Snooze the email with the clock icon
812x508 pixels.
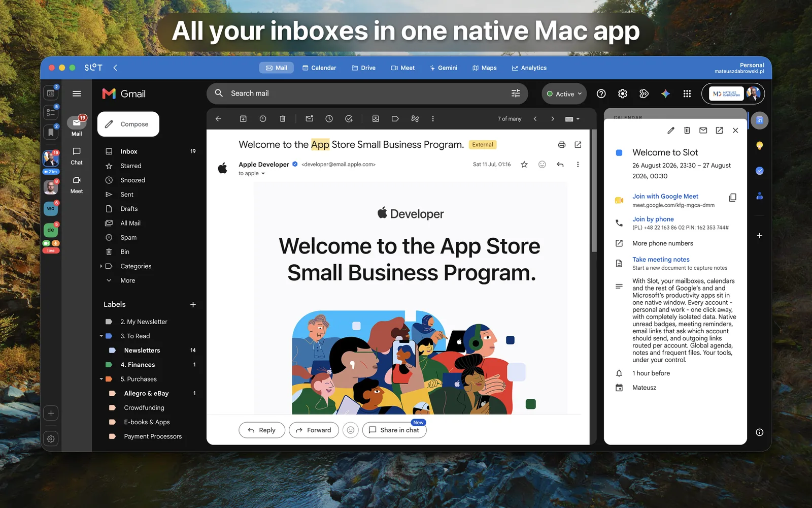click(329, 119)
